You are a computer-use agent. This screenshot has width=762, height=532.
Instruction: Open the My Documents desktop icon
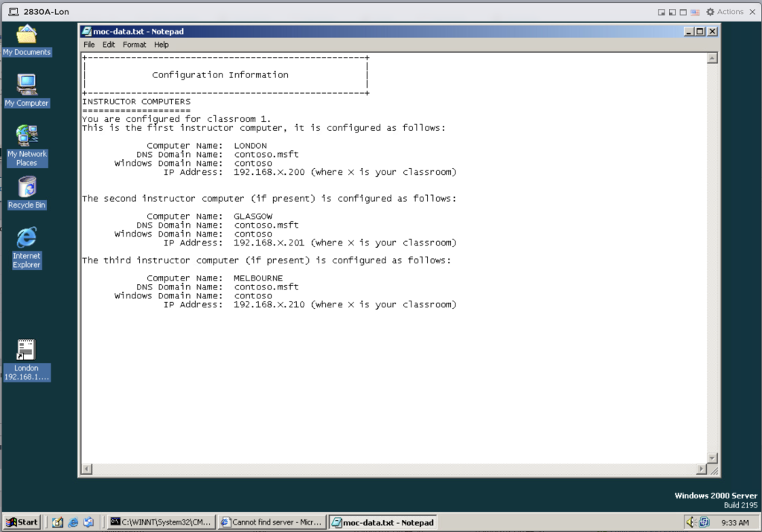26,40
